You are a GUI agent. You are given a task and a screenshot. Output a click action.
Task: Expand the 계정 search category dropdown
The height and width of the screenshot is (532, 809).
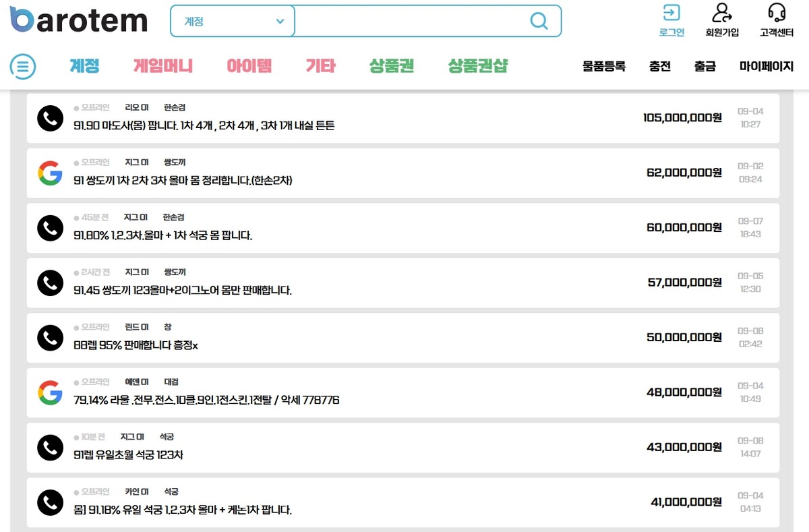pos(233,22)
